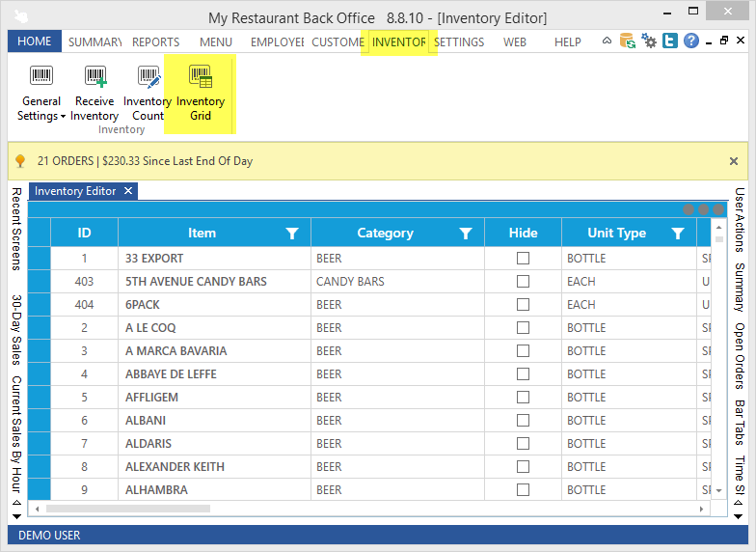Open the Receive Inventory tool

click(94, 93)
